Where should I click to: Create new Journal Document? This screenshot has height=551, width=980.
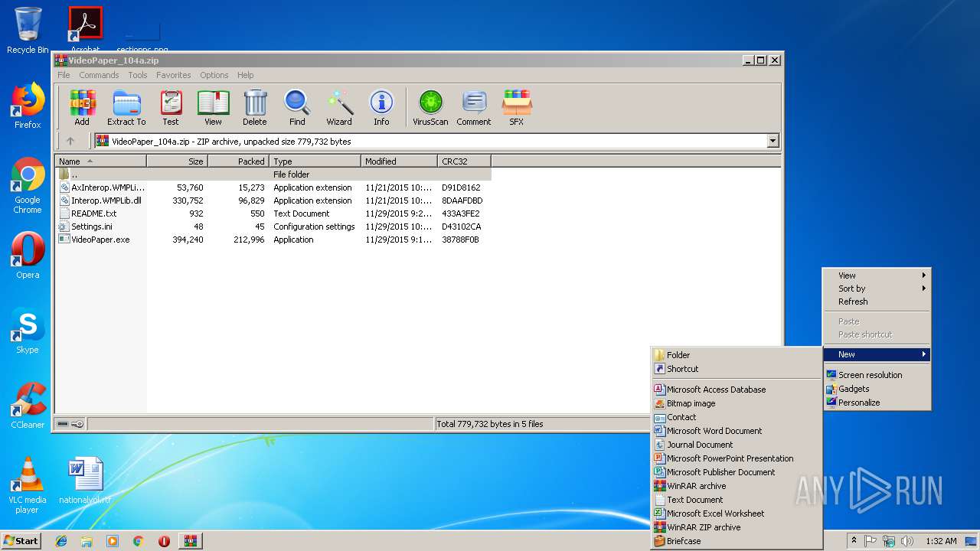point(737,445)
